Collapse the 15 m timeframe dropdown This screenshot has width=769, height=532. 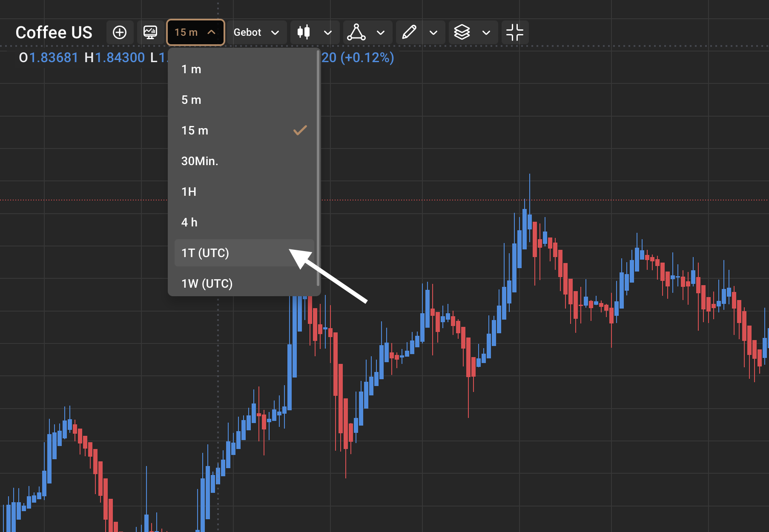pyautogui.click(x=195, y=32)
